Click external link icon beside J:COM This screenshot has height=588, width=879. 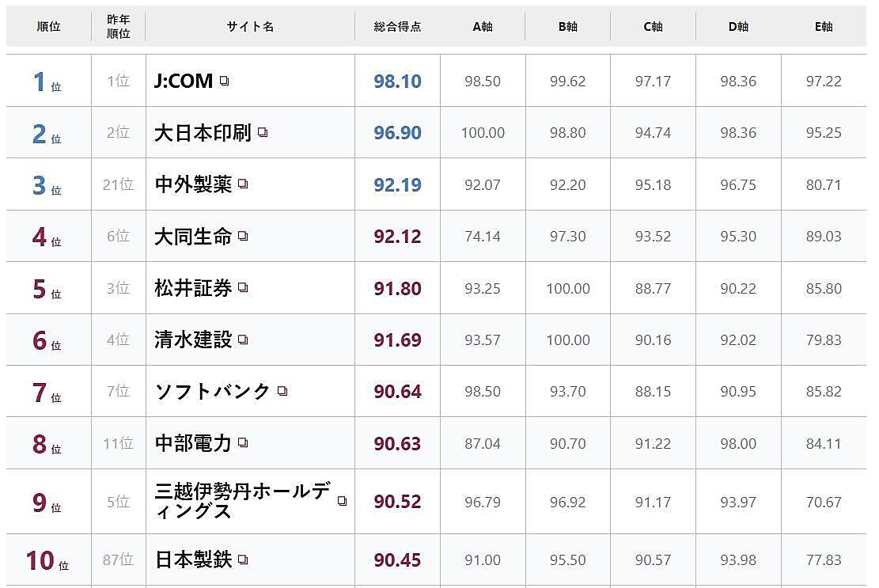click(225, 81)
